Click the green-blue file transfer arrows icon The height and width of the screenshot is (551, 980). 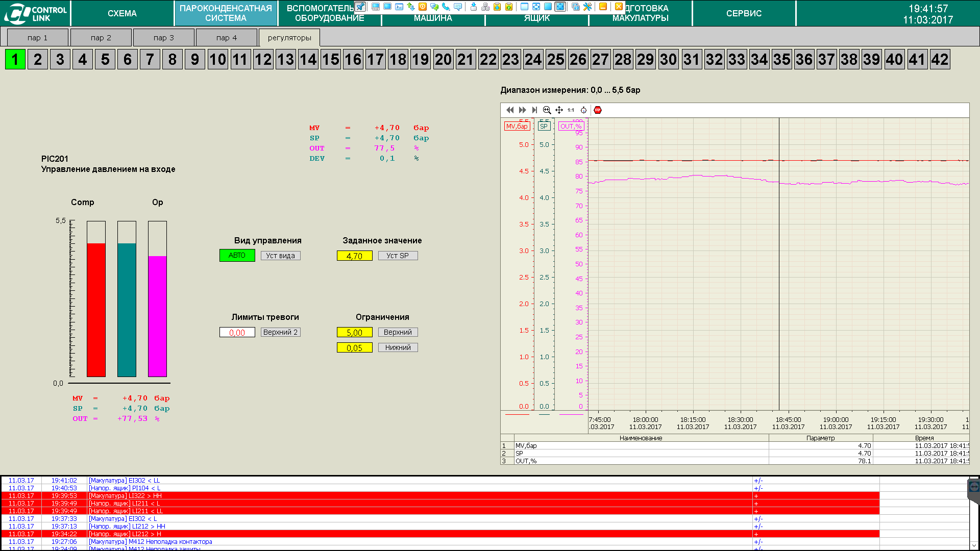(411, 7)
